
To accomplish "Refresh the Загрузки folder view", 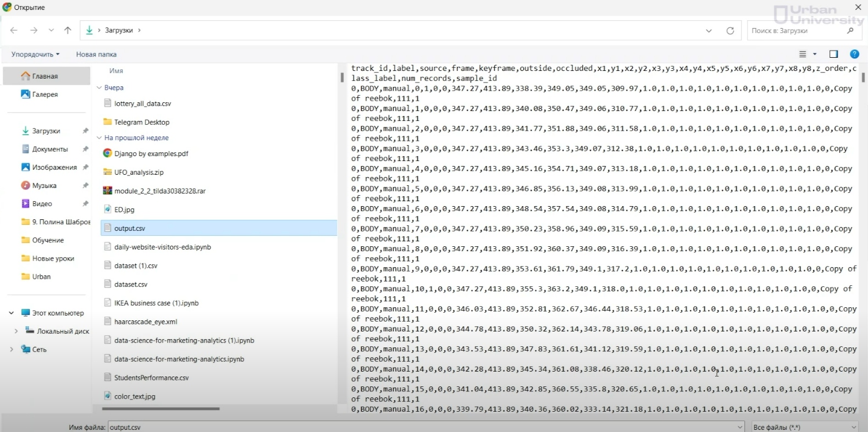I will tap(730, 31).
